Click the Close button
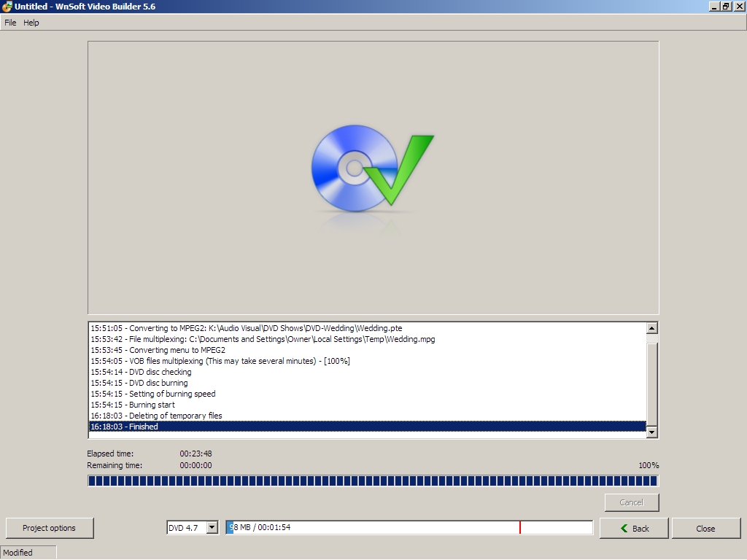This screenshot has height=560, width=747. point(706,528)
